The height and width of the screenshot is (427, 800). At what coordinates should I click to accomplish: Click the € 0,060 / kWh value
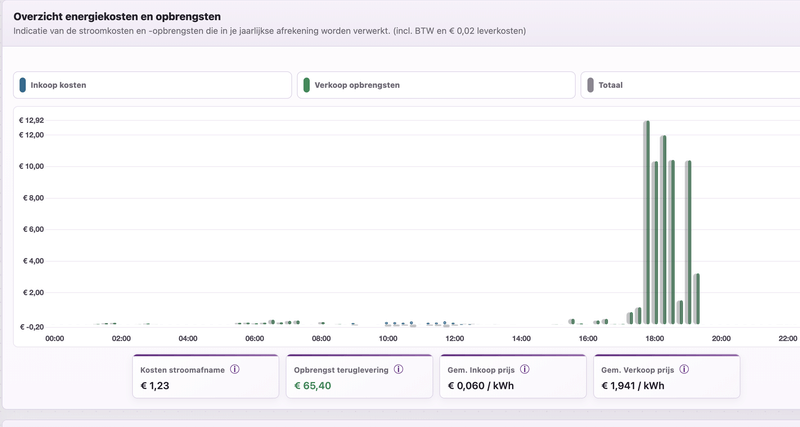click(x=481, y=386)
